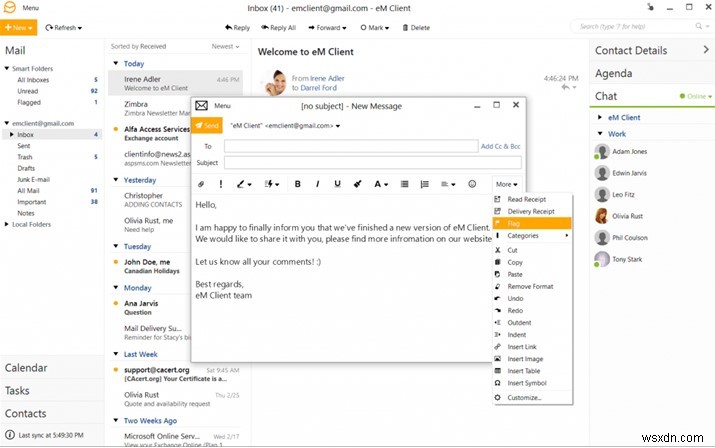Open the main eM Client Menu
The width and height of the screenshot is (715, 448).
coord(30,8)
